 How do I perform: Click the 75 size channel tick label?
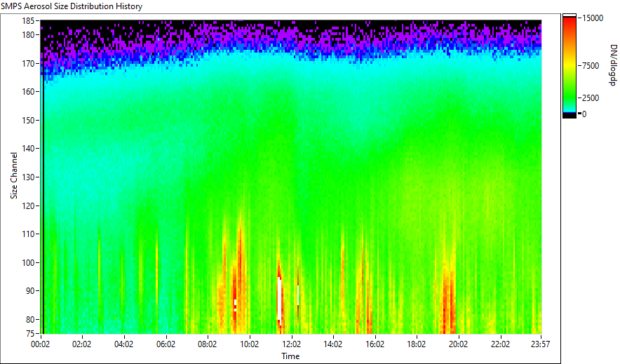click(x=30, y=334)
